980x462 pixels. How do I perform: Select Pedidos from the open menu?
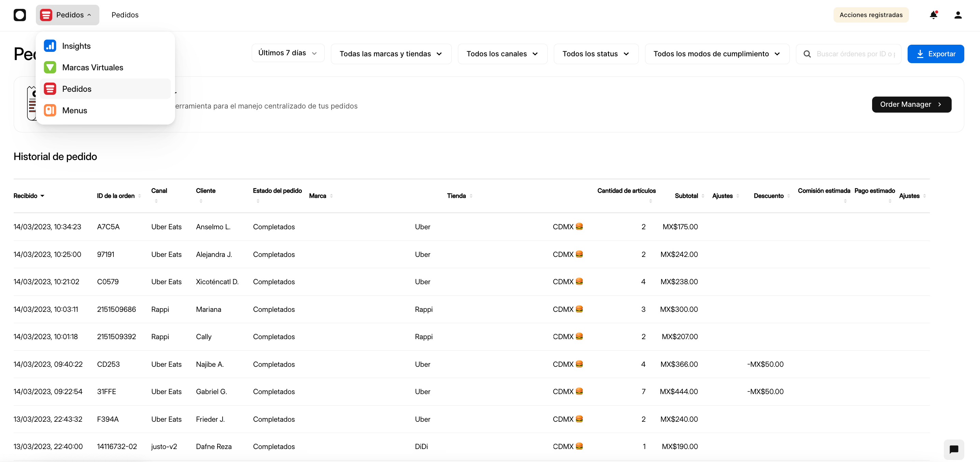point(76,89)
